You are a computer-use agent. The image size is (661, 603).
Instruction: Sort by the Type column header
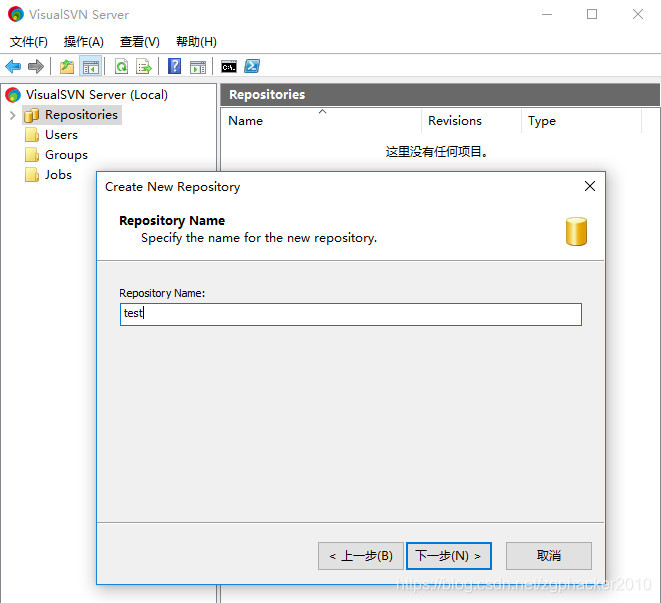click(x=581, y=121)
